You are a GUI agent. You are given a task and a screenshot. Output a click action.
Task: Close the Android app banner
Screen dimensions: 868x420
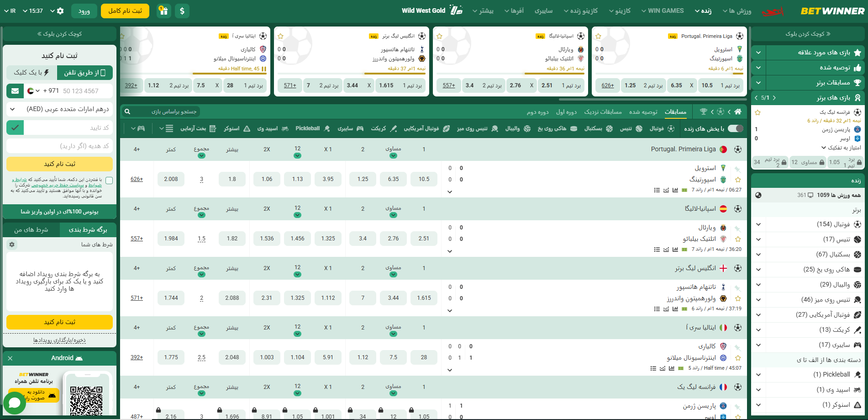pyautogui.click(x=10, y=358)
